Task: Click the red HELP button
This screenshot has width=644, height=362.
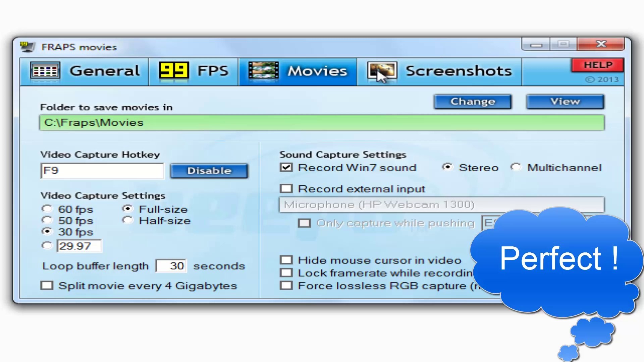Action: 598,65
